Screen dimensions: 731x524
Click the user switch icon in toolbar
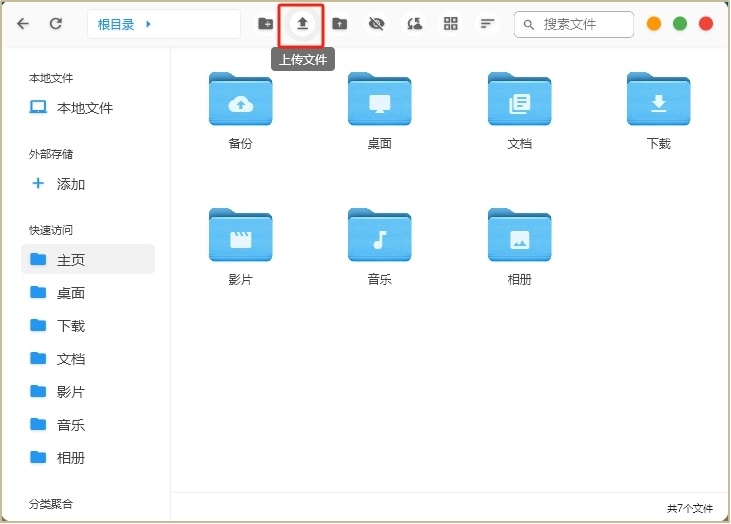(414, 23)
